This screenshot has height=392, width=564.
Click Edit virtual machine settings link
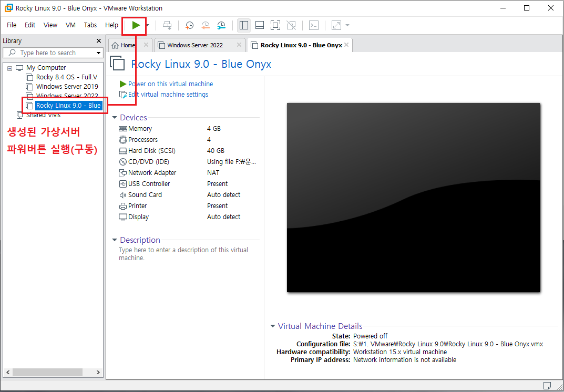(168, 95)
